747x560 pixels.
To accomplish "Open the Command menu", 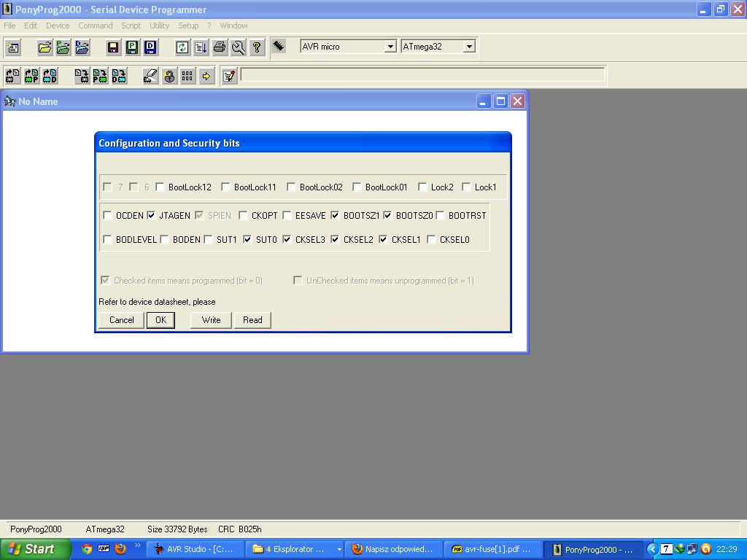I will [x=96, y=26].
